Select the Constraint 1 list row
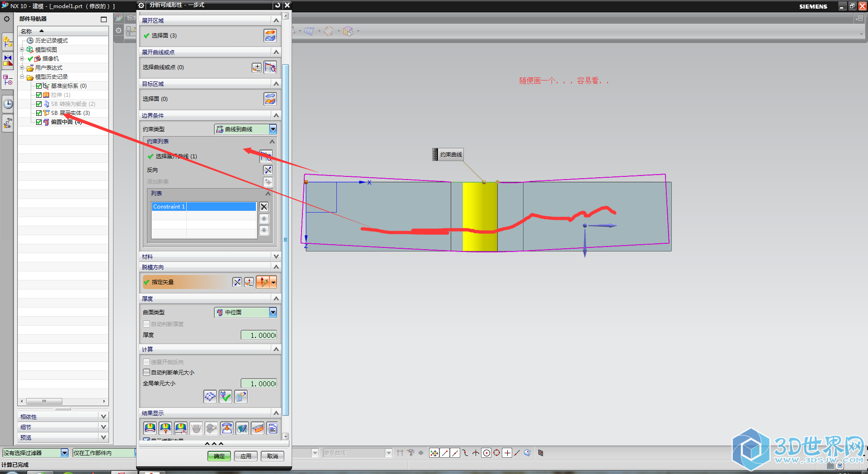Screen dimensions: 868x474 click(204, 207)
